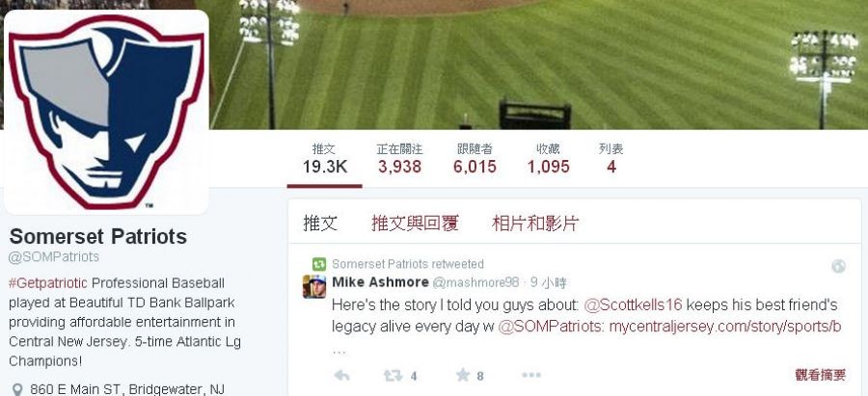This screenshot has height=396, width=868.
Task: Favorite the tweet with star icon
Action: (463, 376)
